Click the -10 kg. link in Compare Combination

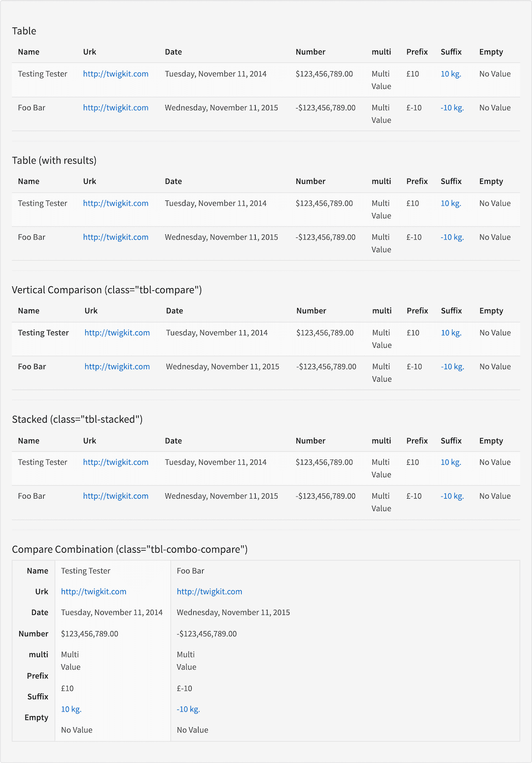tap(188, 709)
